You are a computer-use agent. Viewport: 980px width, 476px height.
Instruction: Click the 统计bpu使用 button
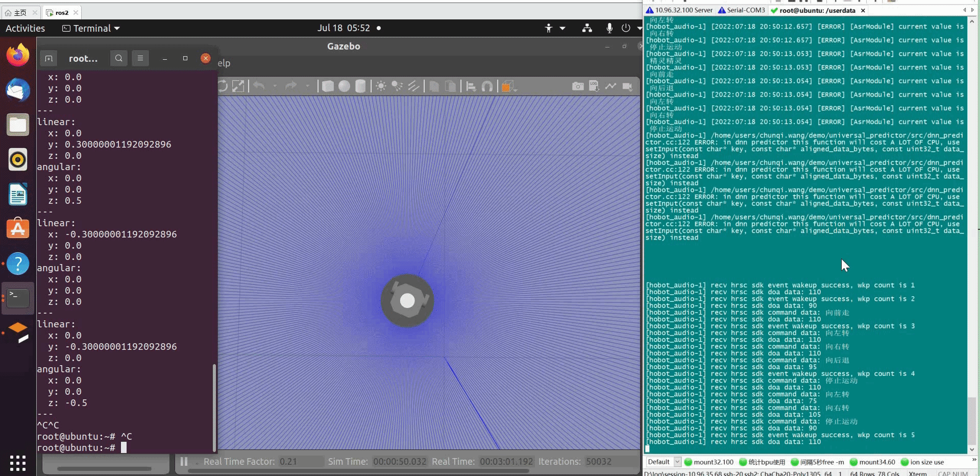(x=762, y=462)
